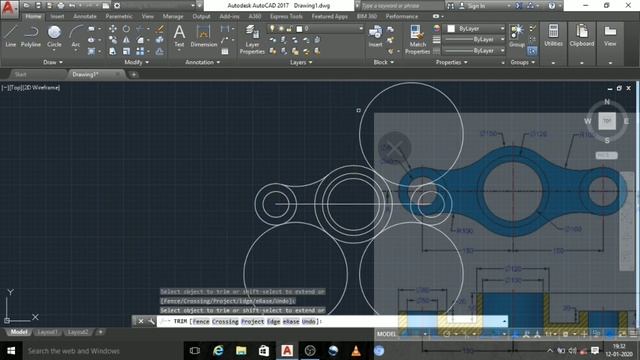Viewport: 640px width, 360px height.
Task: Open the Manage ribbon tab
Action: tap(173, 16)
